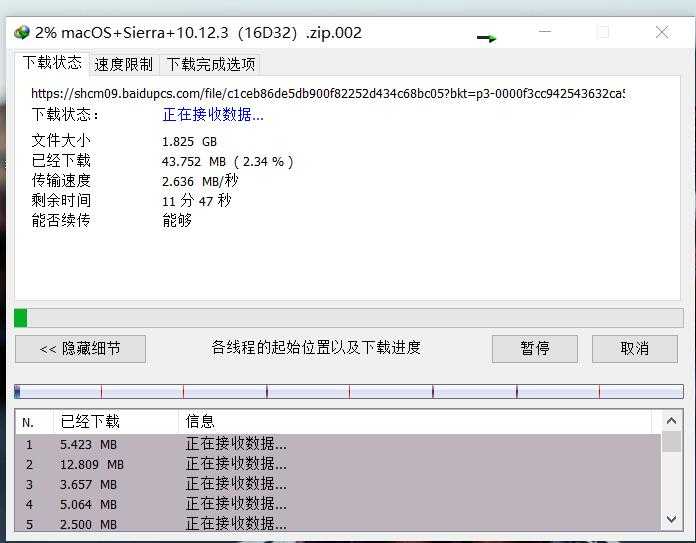Select thread row 2 with 12.809 MB
696x543 pixels.
tap(337, 464)
